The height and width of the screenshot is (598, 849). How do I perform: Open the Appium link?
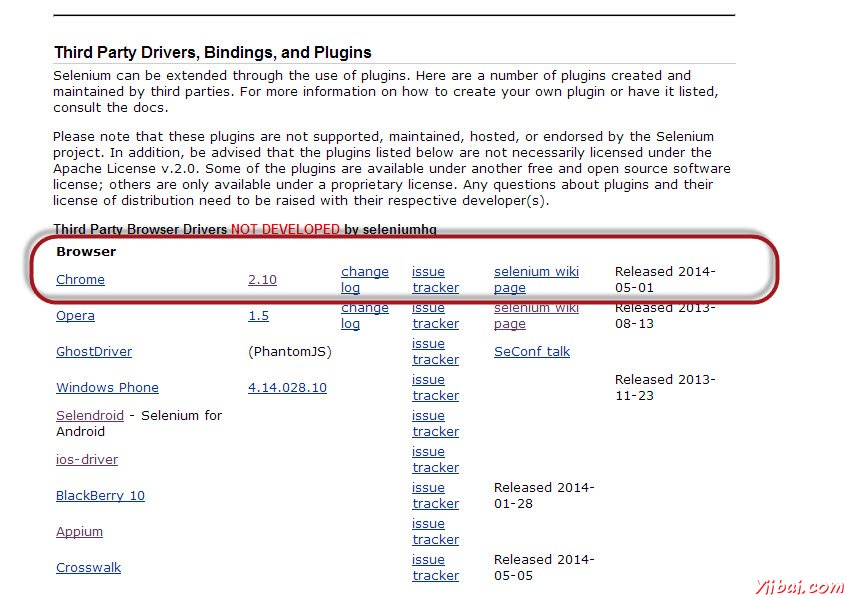click(79, 532)
